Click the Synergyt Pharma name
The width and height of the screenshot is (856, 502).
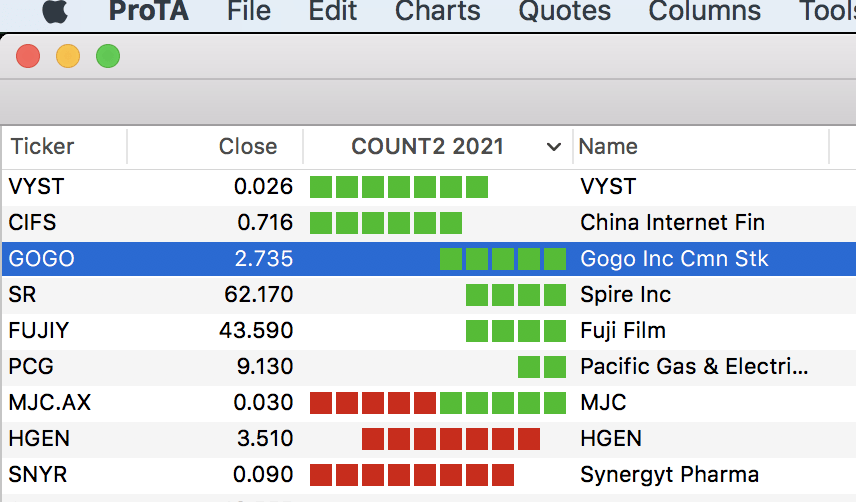point(669,475)
